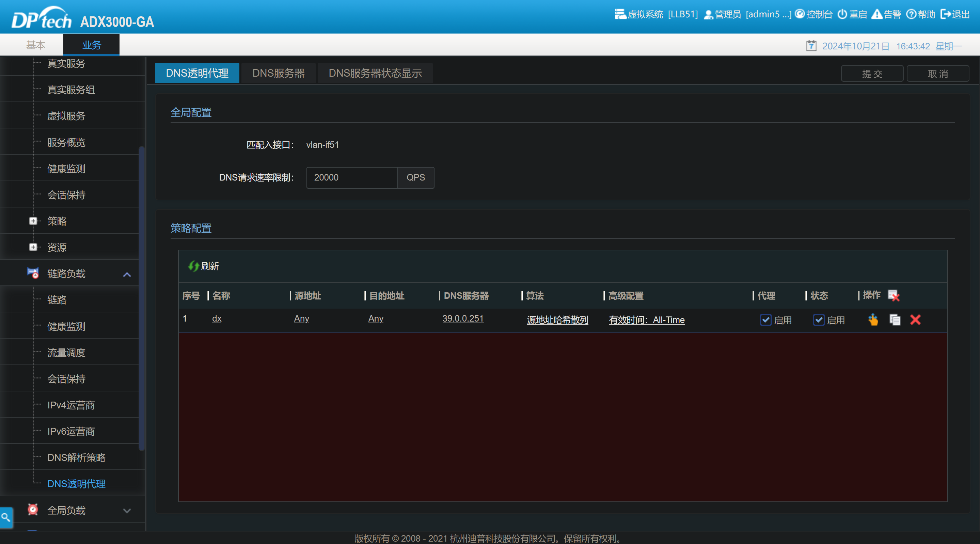
Task: Click the blue search magnifier at the bottom left
Action: (6, 517)
